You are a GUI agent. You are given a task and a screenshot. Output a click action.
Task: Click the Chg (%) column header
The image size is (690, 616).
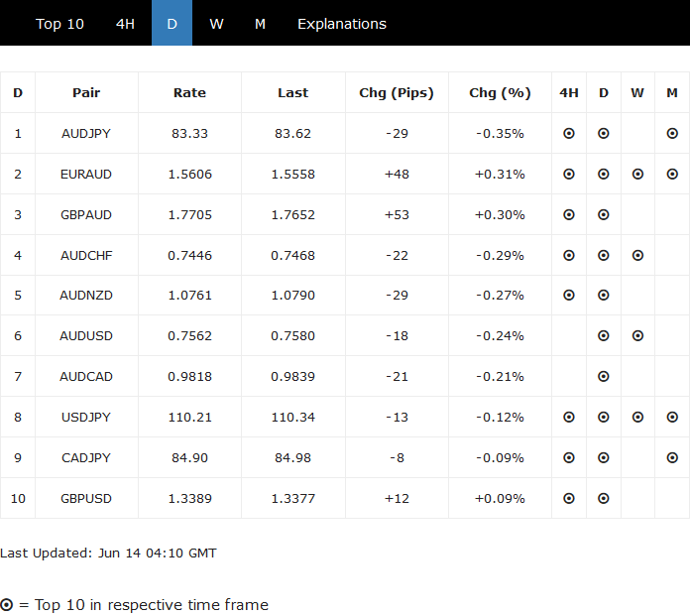tap(500, 93)
